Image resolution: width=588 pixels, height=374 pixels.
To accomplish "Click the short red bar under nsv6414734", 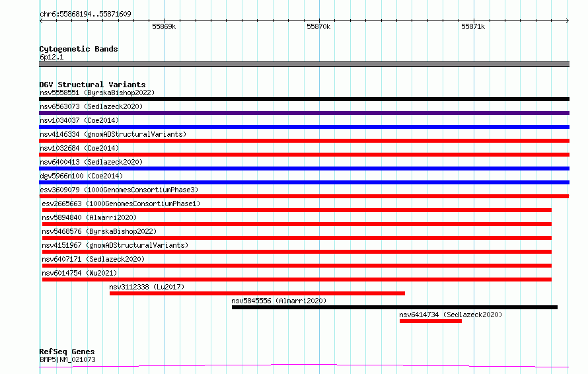I will (431, 321).
